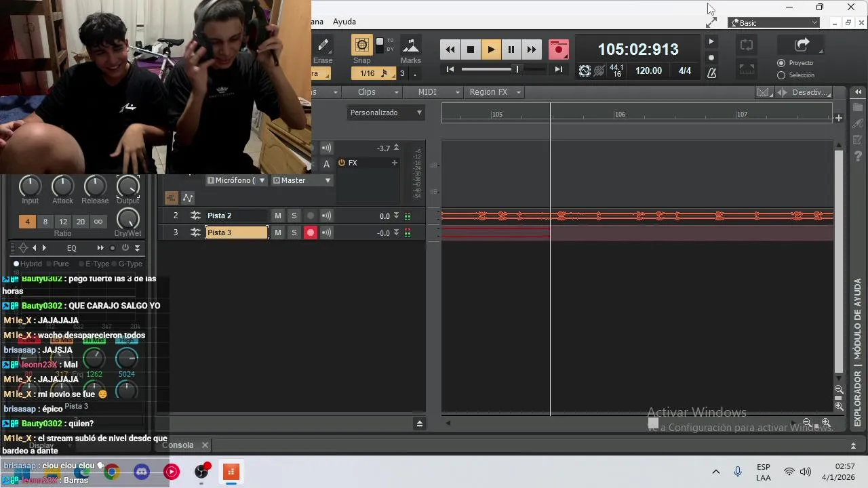Expand Pista 3 with volume arrow
868x488 pixels.
click(396, 232)
